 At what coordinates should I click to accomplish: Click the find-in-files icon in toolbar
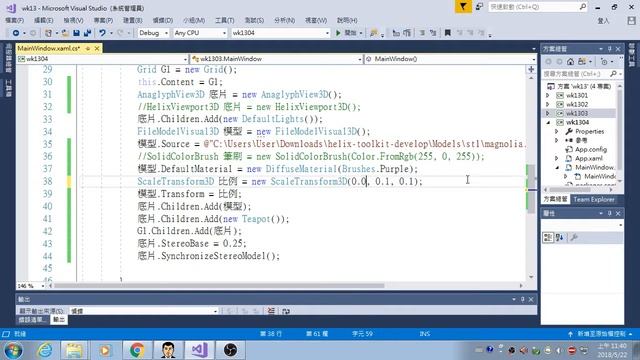click(x=373, y=33)
